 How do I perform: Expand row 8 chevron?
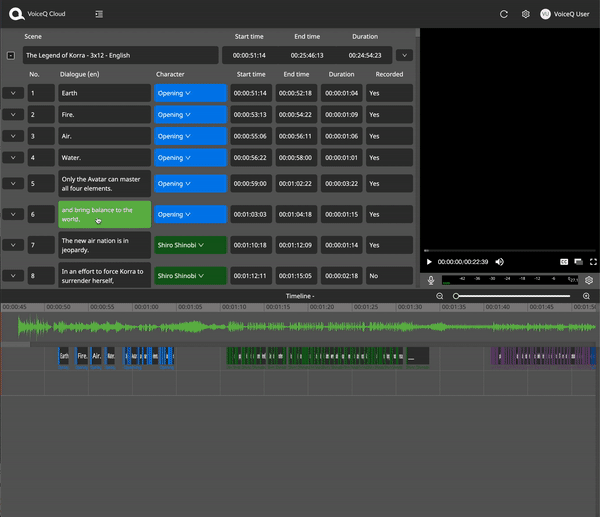click(13, 276)
